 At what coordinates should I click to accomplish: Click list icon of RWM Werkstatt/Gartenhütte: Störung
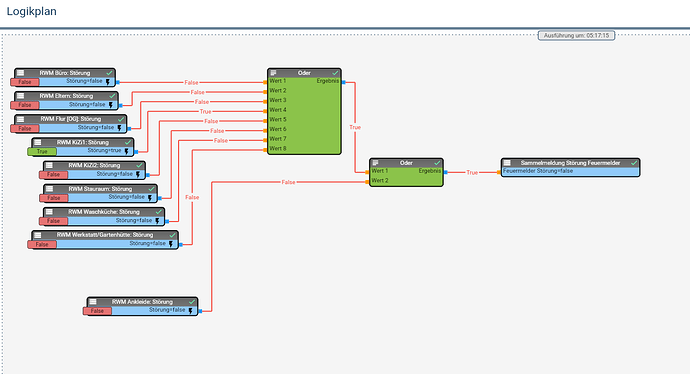pyautogui.click(x=38, y=235)
